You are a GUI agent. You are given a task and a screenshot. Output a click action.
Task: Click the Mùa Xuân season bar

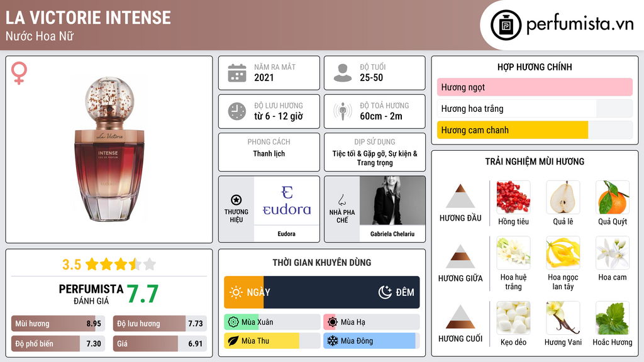272,322
